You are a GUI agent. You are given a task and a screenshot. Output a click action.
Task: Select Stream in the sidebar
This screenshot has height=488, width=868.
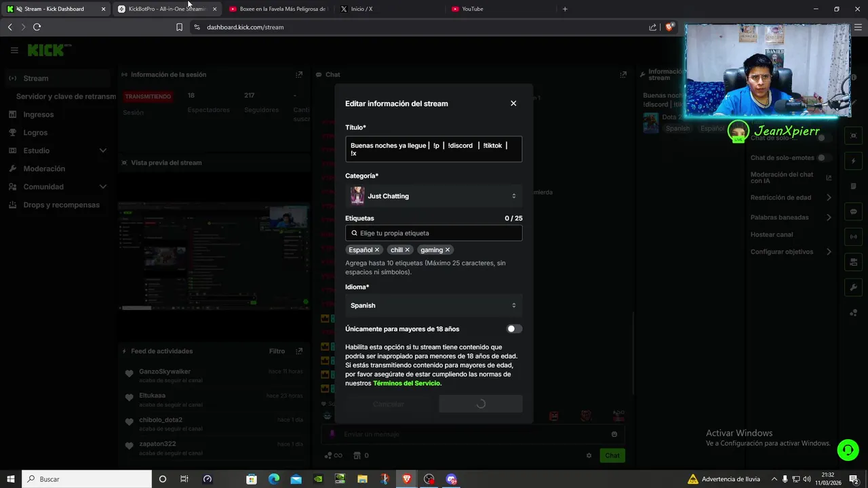tap(58, 79)
